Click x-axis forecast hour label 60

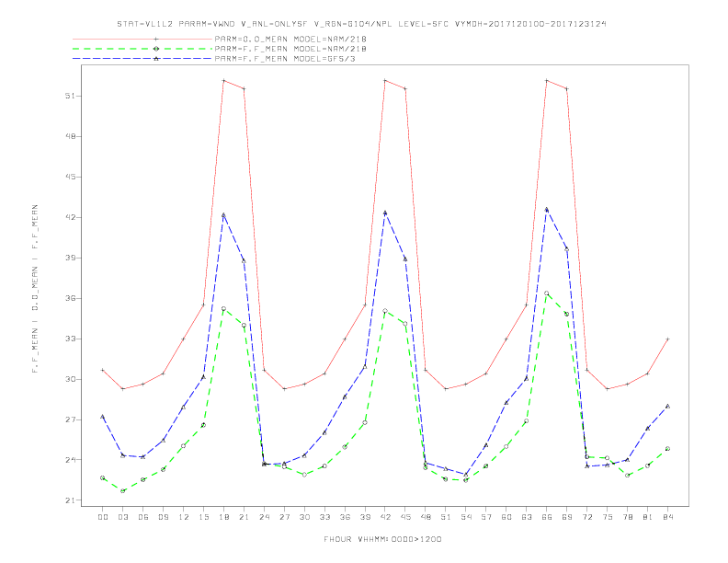click(x=506, y=517)
